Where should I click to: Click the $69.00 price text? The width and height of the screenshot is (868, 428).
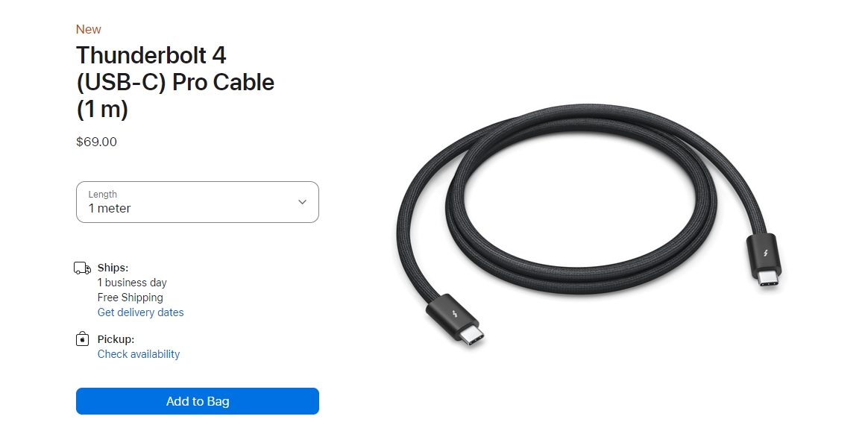click(x=96, y=142)
